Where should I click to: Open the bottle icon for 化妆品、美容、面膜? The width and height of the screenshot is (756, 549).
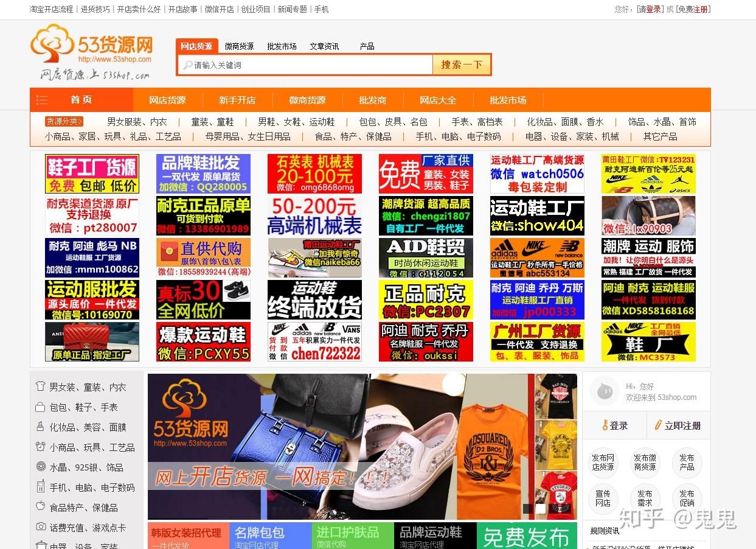tap(41, 427)
